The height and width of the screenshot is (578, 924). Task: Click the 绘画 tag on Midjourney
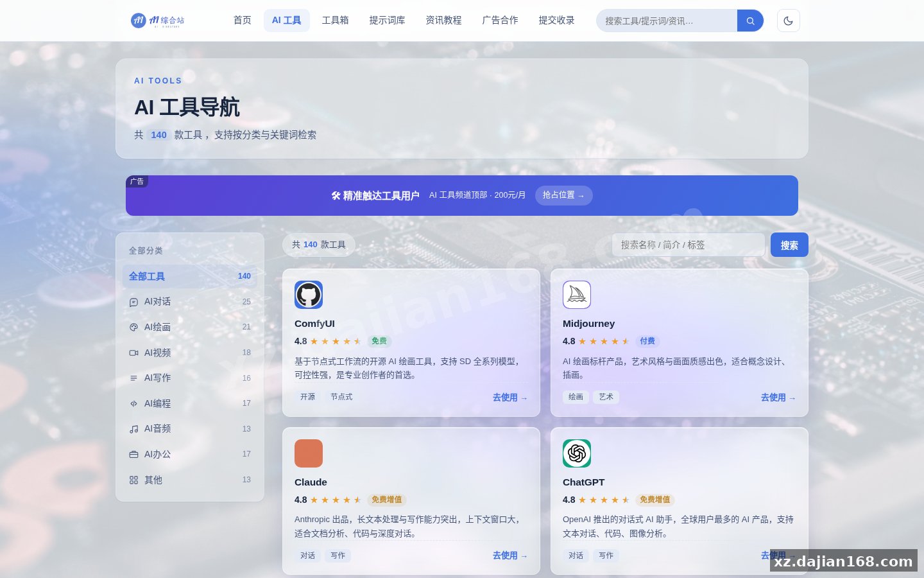(576, 397)
